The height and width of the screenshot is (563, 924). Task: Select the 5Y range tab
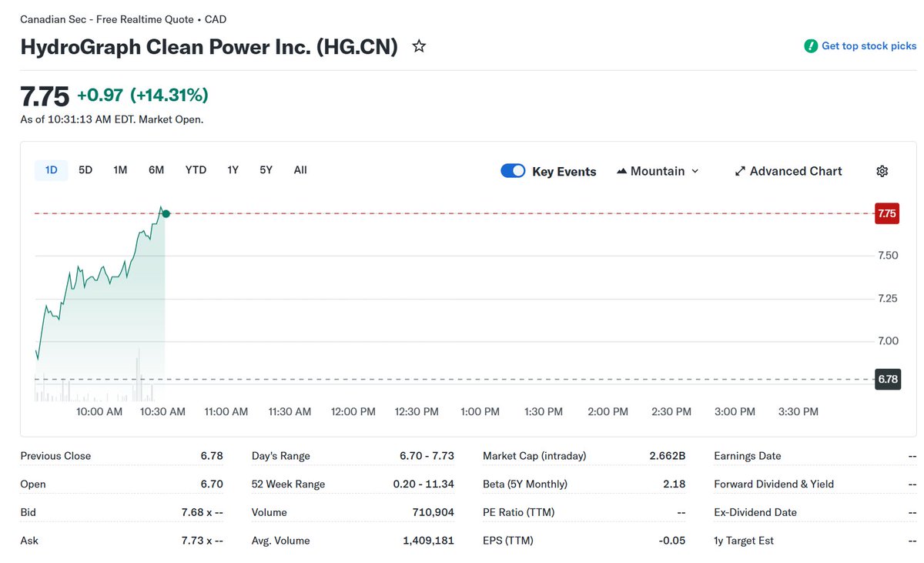266,170
